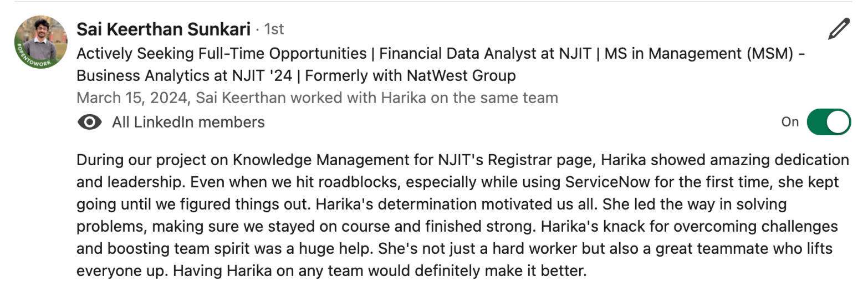Click "Actively Seeking Full-Time Opportunities" headline text
This screenshot has height=301, width=868.
[x=221, y=54]
